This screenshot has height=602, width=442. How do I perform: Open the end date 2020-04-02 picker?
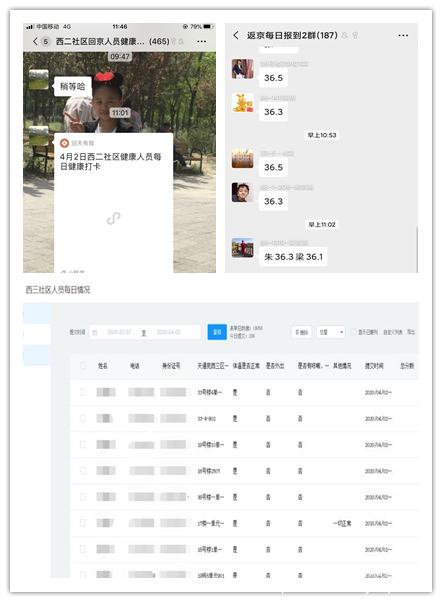(x=168, y=332)
